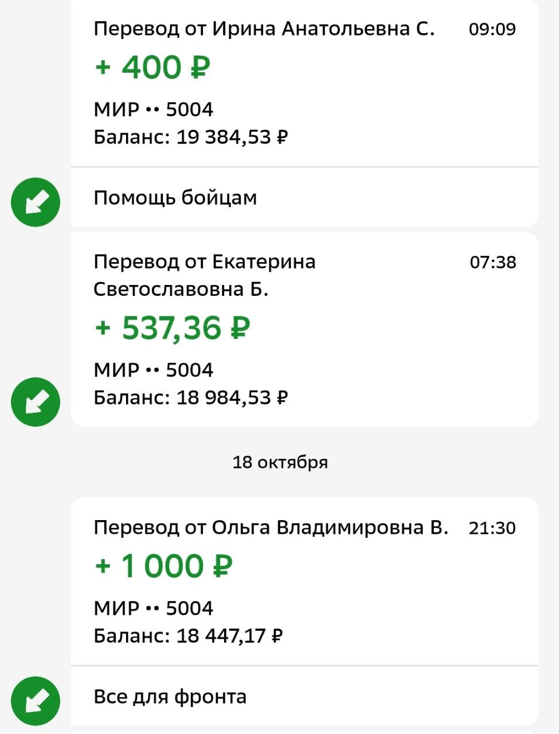
Task: Tap balance 19 384,53 ₽ line
Action: point(190,137)
